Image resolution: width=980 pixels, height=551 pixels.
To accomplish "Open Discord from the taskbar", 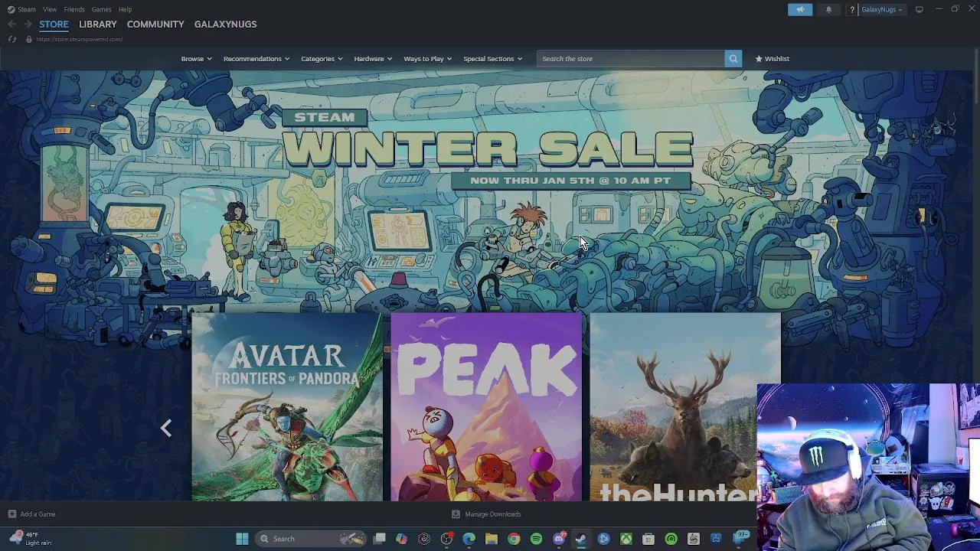I will pos(559,539).
